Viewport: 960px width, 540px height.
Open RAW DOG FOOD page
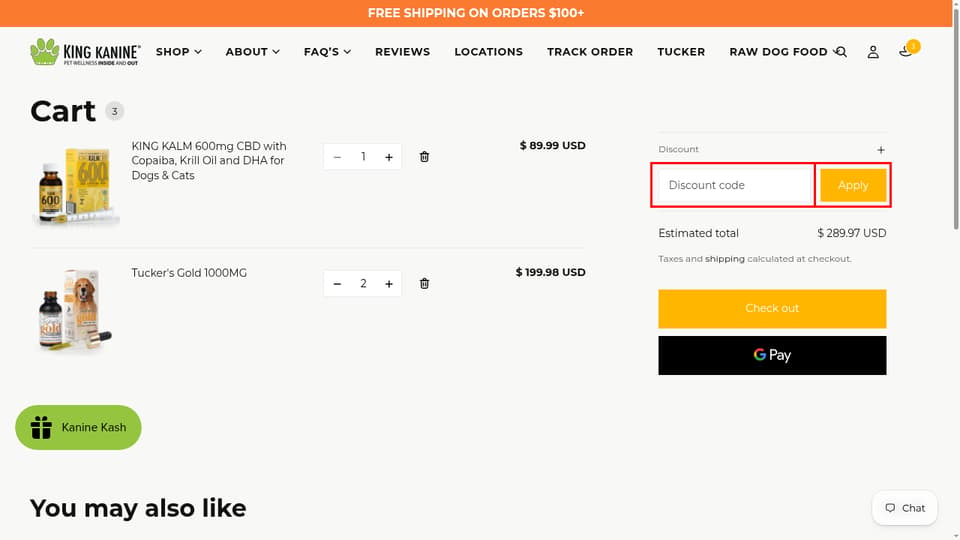click(x=778, y=52)
